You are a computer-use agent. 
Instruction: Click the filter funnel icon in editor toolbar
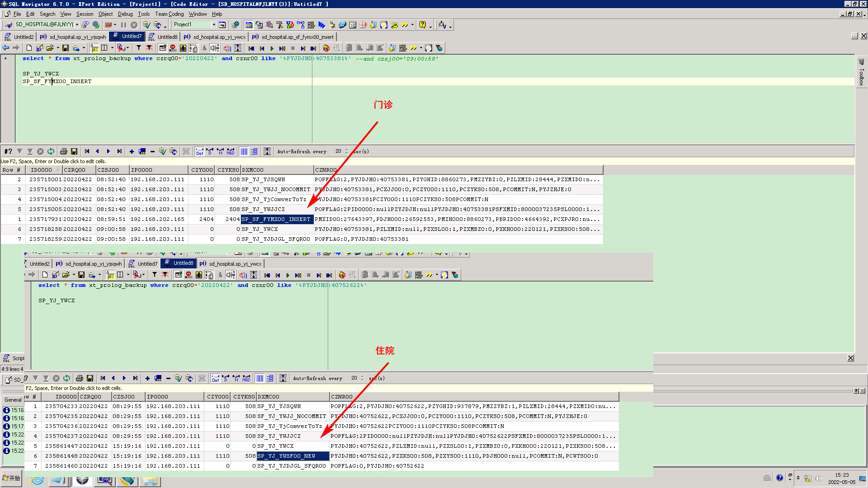pyautogui.click(x=139, y=48)
